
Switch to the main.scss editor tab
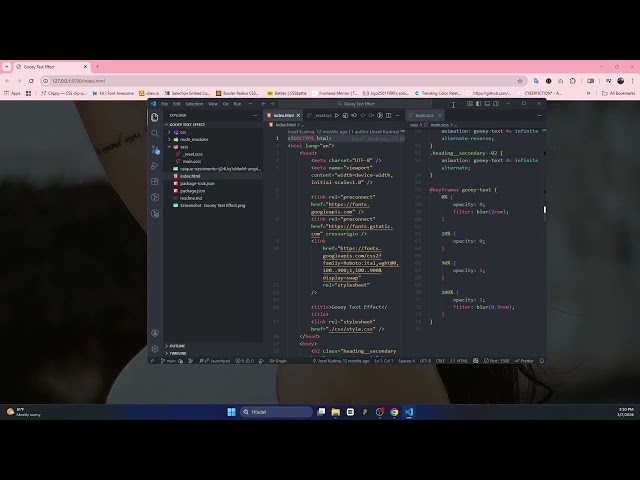424,116
